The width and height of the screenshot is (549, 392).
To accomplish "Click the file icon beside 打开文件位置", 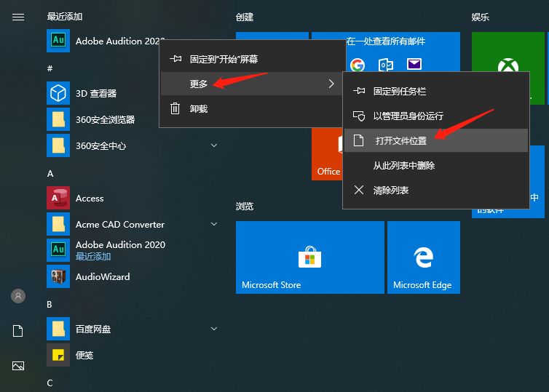I will pyautogui.click(x=358, y=140).
